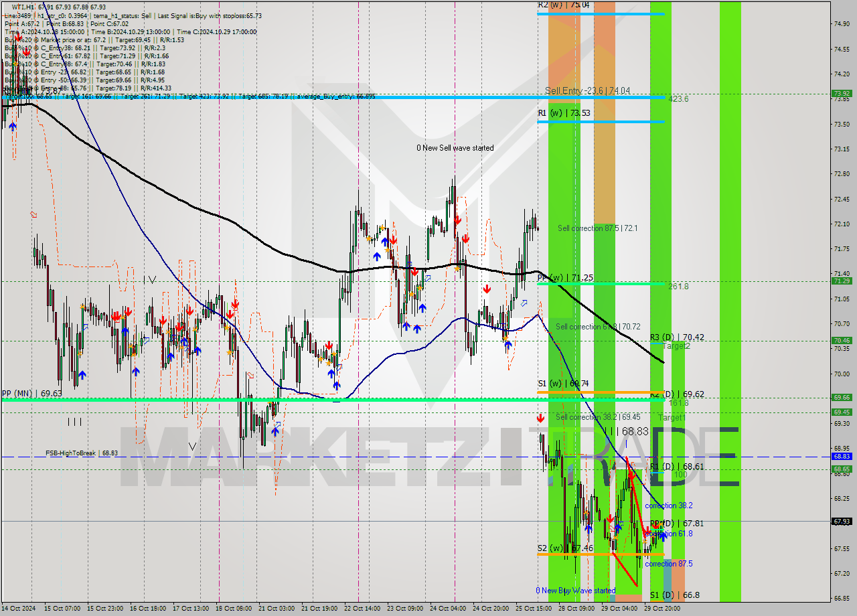This screenshot has width=857, height=616.
Task: Click the blue 68.83 price tag
Action: [842, 457]
